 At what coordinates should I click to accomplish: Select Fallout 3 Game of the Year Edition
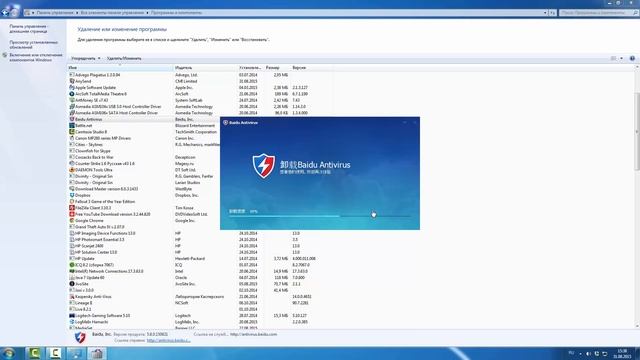click(144, 202)
